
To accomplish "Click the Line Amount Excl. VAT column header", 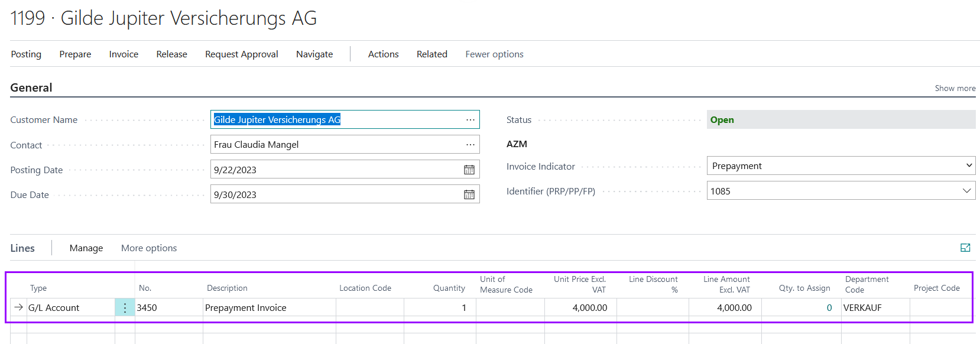I will click(726, 284).
